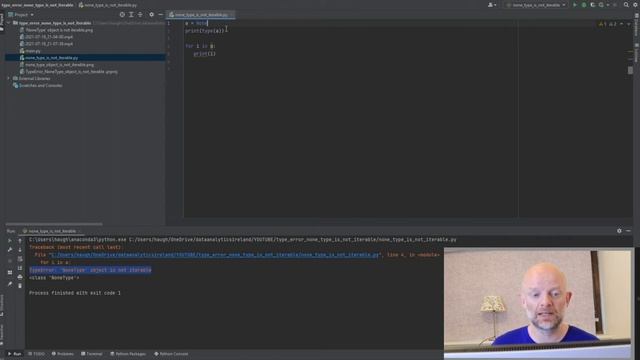This screenshot has height=360, width=640.
Task: Open the run configuration dropdown
Action: 536,5
